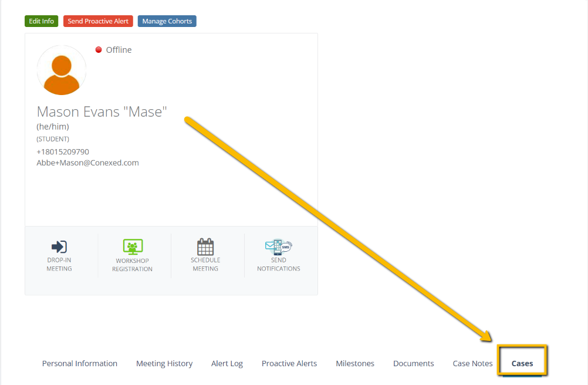
Task: Open the Documents tab
Action: [x=414, y=363]
